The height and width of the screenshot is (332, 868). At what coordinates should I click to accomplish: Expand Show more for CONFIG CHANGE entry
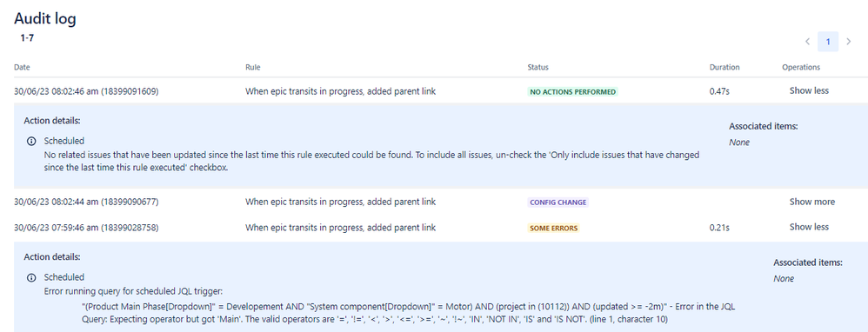[811, 202]
